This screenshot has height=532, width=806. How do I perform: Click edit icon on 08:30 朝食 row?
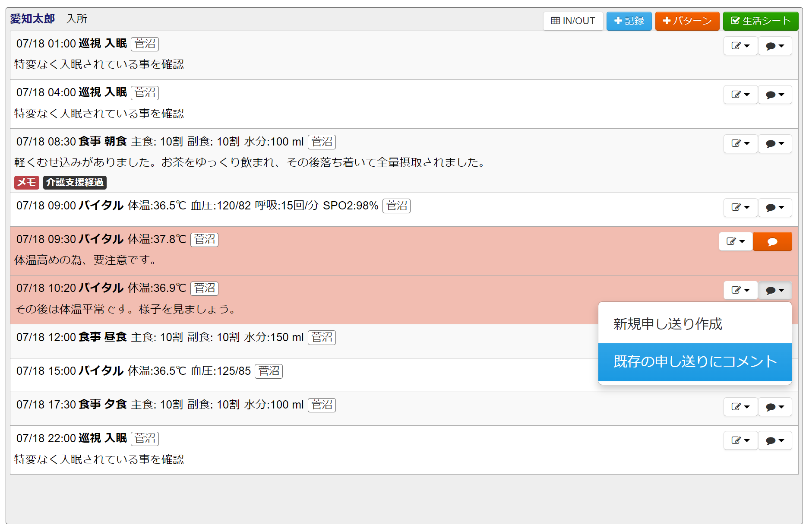(x=740, y=143)
